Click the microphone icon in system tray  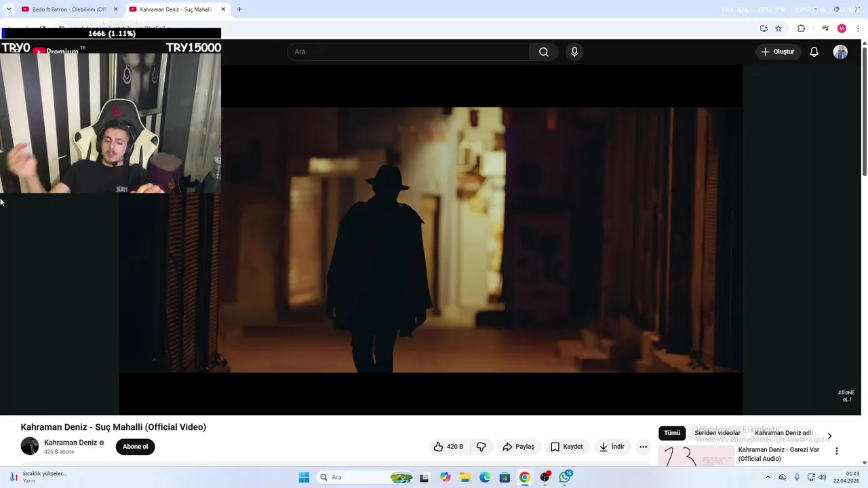tap(797, 477)
